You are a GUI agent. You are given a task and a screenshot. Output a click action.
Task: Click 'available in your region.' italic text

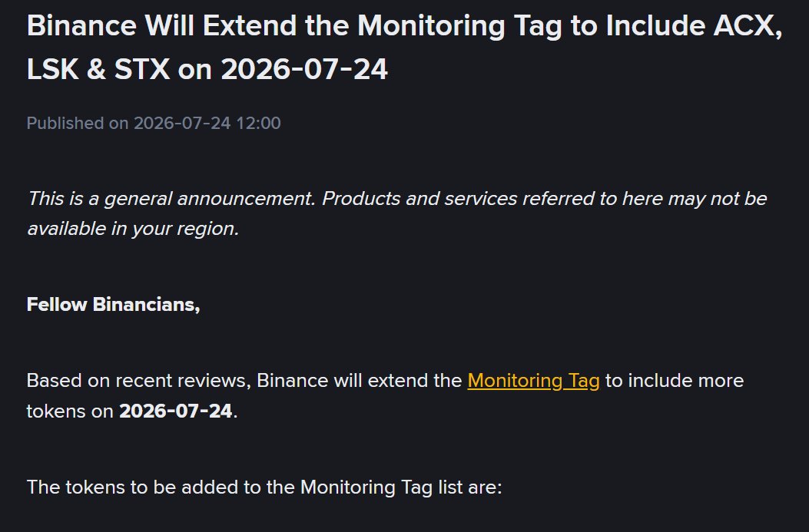tap(133, 228)
